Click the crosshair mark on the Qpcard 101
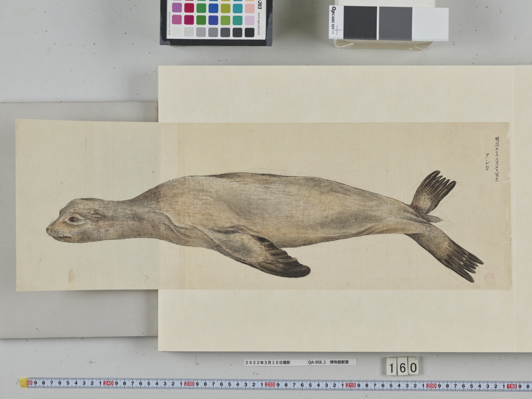The height and width of the screenshot is (399, 532). click(x=338, y=31)
